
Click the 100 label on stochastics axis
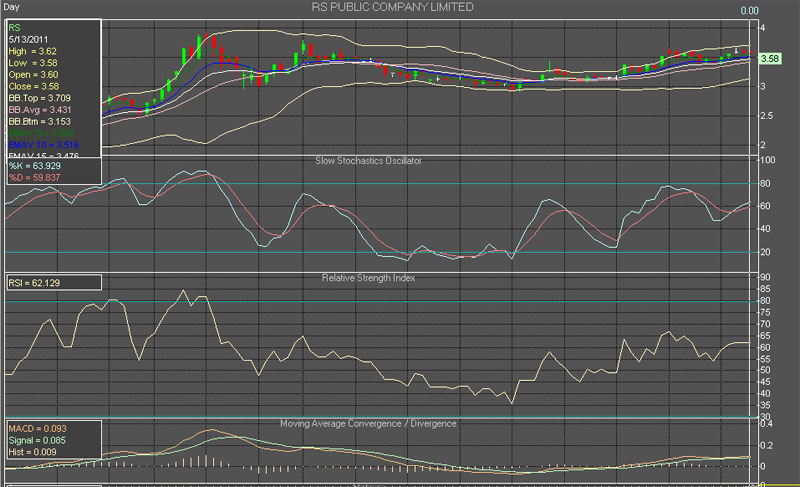(767, 160)
